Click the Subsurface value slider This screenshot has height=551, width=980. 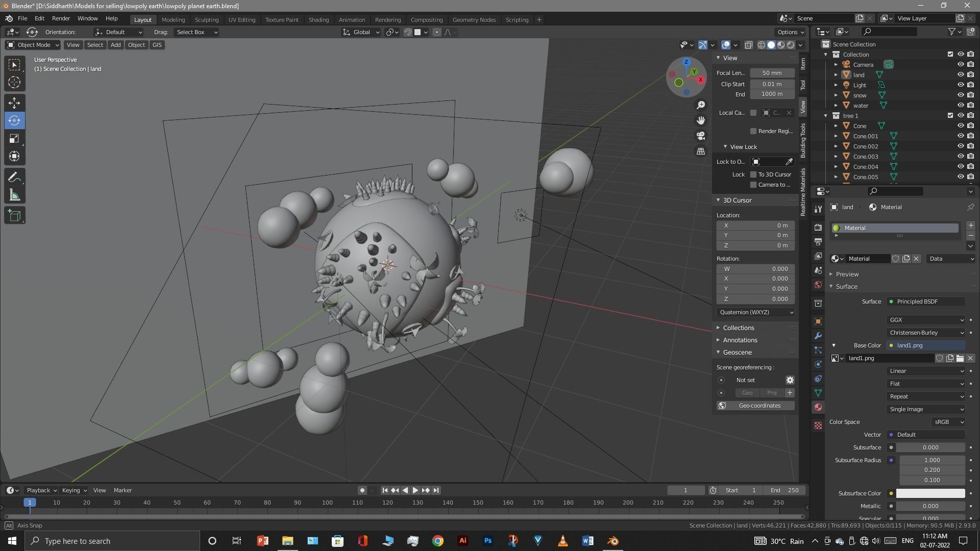(930, 447)
